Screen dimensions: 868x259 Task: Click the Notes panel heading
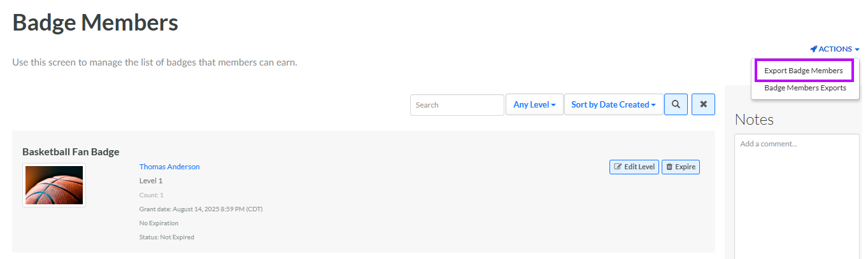click(x=754, y=119)
